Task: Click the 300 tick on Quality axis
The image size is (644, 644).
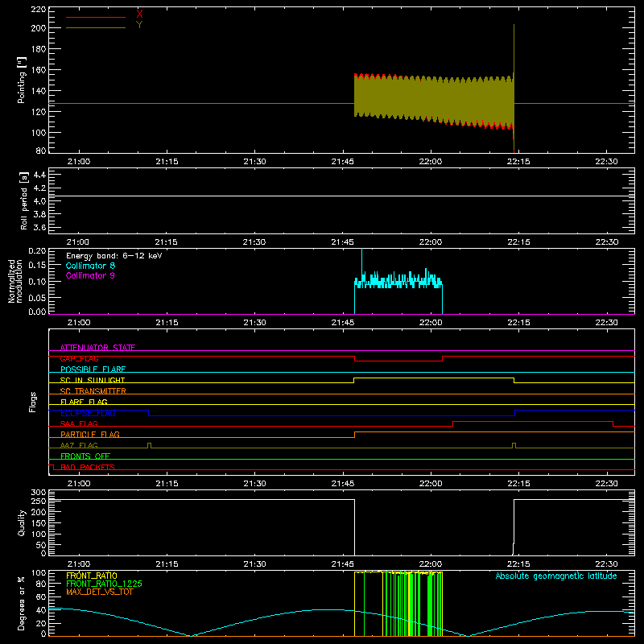Action: (39, 492)
